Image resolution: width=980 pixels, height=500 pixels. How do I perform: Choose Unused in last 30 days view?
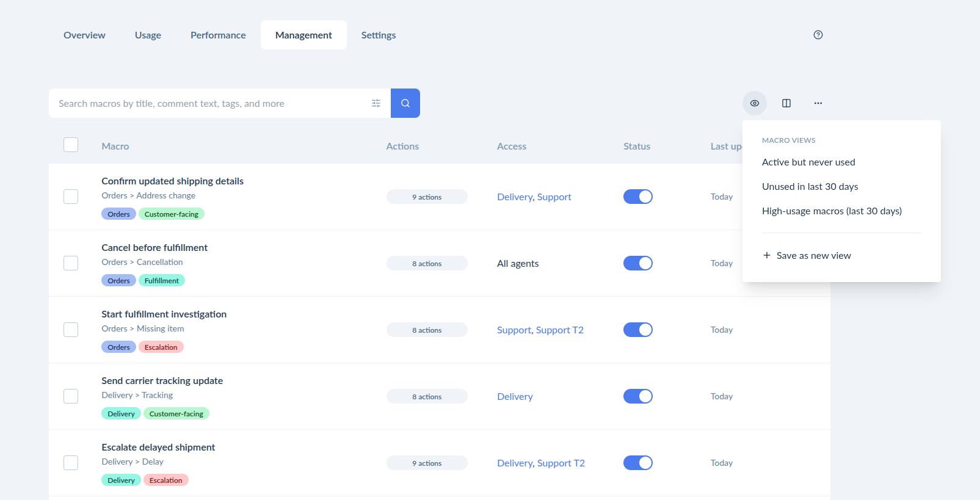(x=810, y=187)
